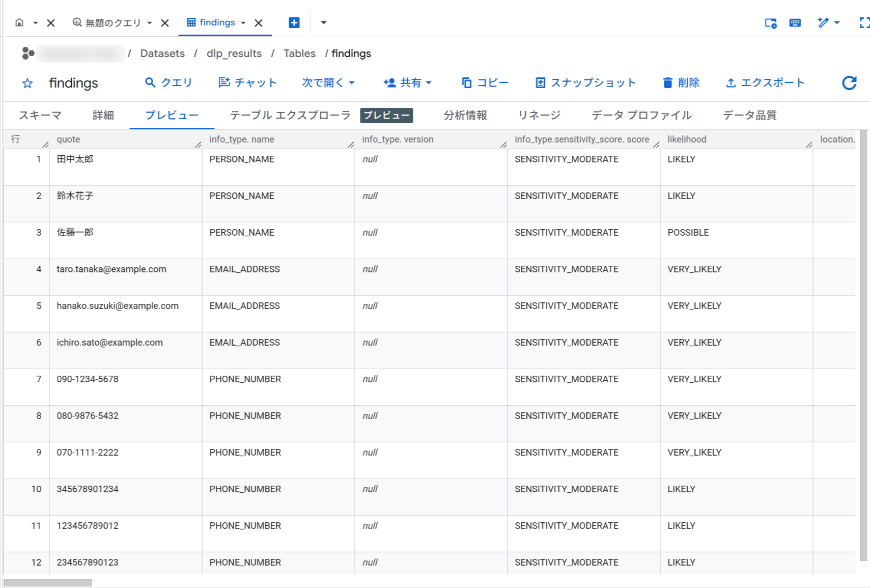
Task: Expand the 次で開く dropdown
Action: [328, 82]
